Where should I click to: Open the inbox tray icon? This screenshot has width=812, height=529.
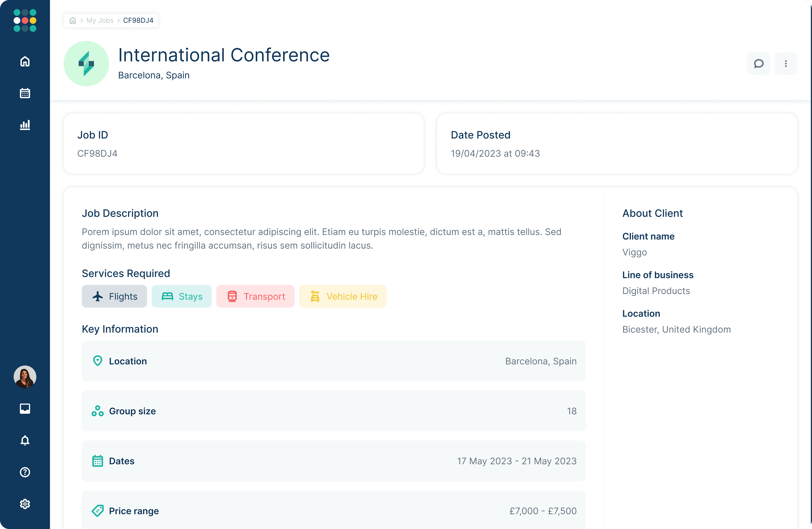[25, 408]
